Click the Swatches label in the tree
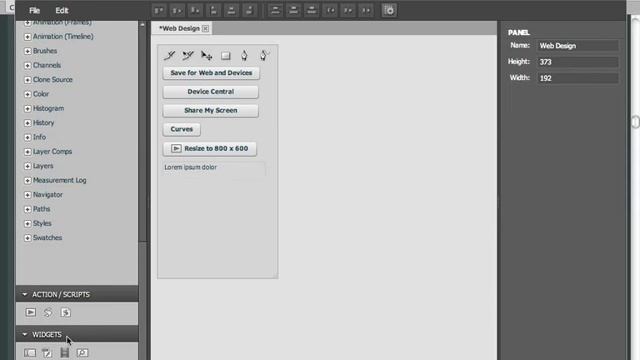Screen dimensions: 640x360 [47, 238]
